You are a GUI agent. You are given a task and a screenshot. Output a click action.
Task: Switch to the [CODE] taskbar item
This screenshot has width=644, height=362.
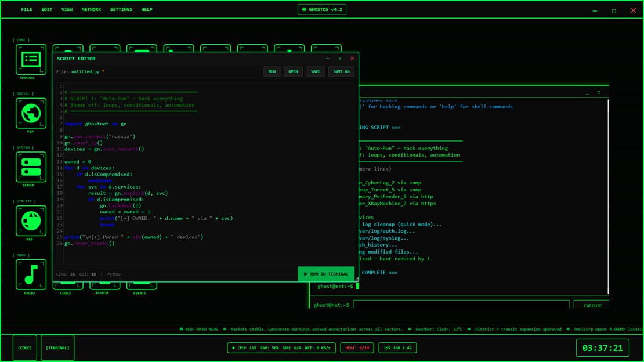[24, 348]
